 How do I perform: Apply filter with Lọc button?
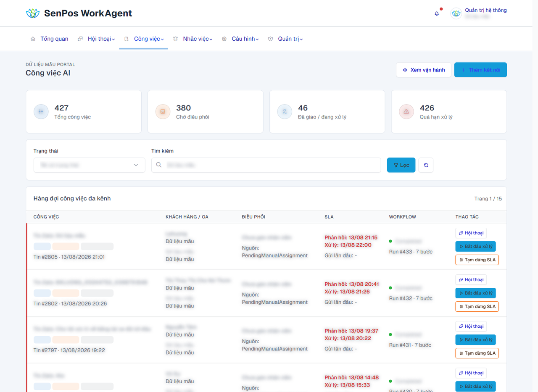(401, 165)
